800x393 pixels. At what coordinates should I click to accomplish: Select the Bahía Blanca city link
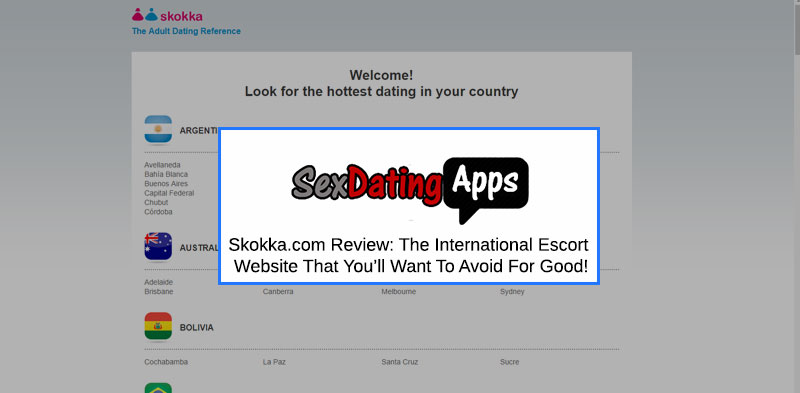166,174
